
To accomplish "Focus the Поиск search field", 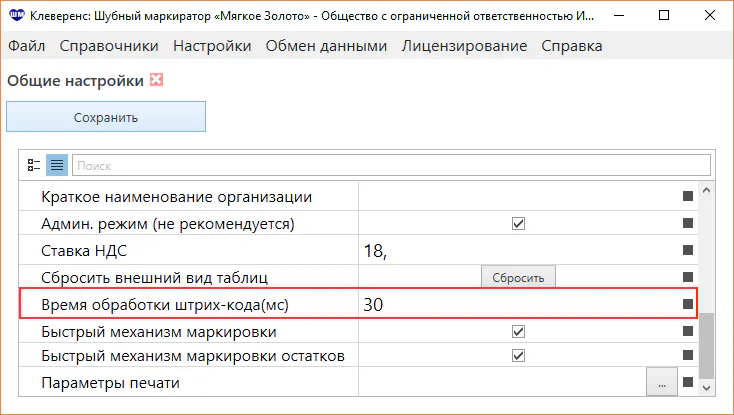I will pos(390,165).
